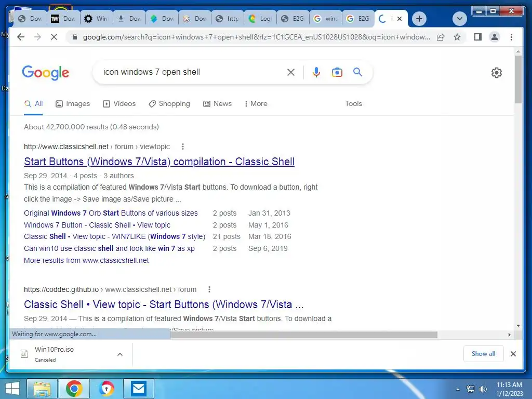Screen dimensions: 532x399
Task: Open Windows 7 Button Classic Shell link
Action: pyautogui.click(x=97, y=225)
